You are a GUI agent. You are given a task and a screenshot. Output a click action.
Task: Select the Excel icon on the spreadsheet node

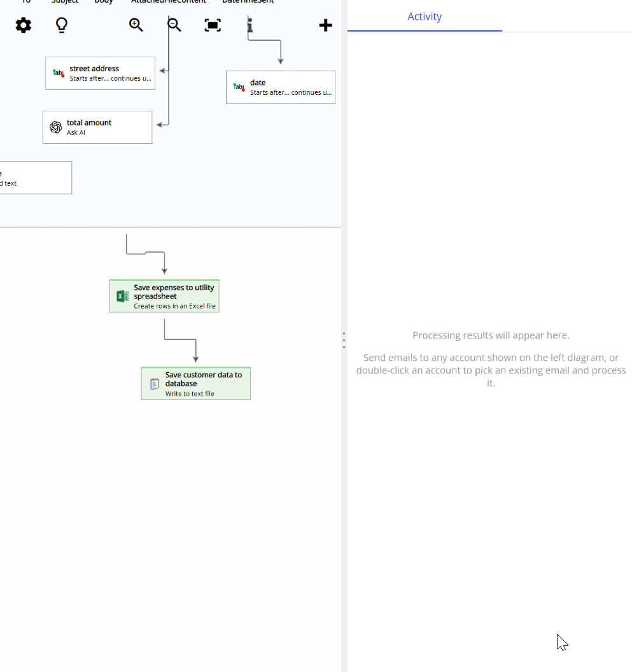(121, 295)
